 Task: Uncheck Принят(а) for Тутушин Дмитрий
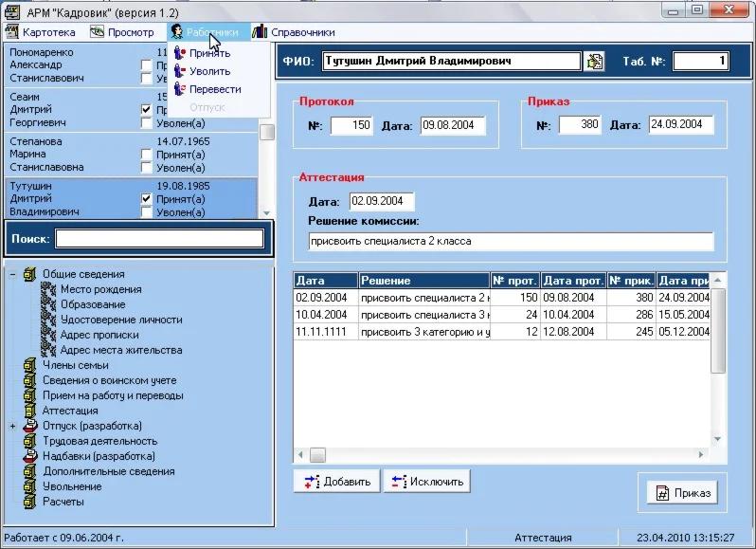click(x=146, y=199)
